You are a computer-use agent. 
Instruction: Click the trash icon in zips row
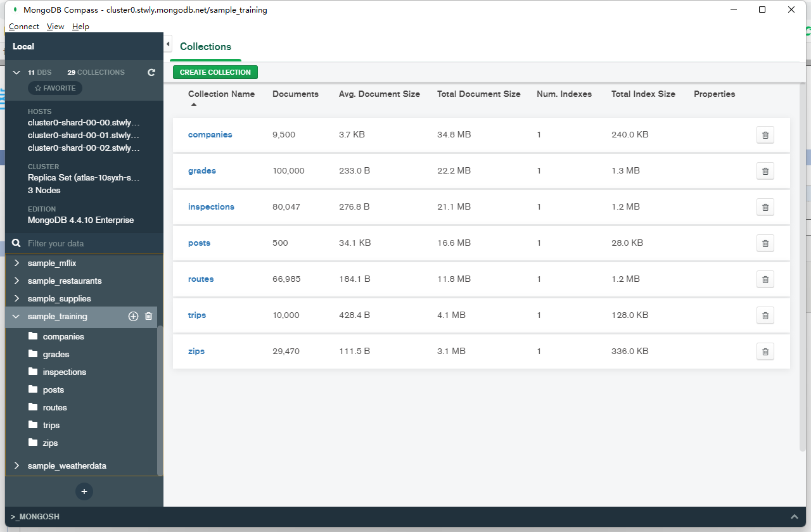tap(765, 351)
